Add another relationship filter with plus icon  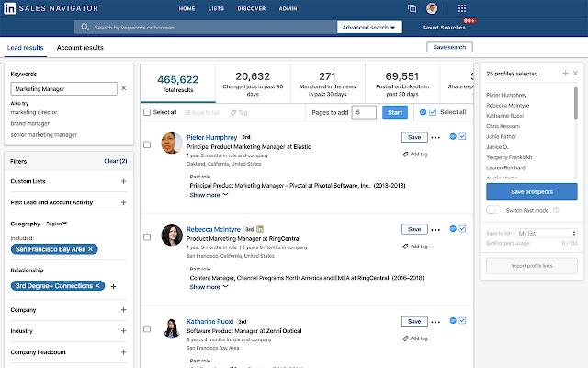tap(113, 286)
